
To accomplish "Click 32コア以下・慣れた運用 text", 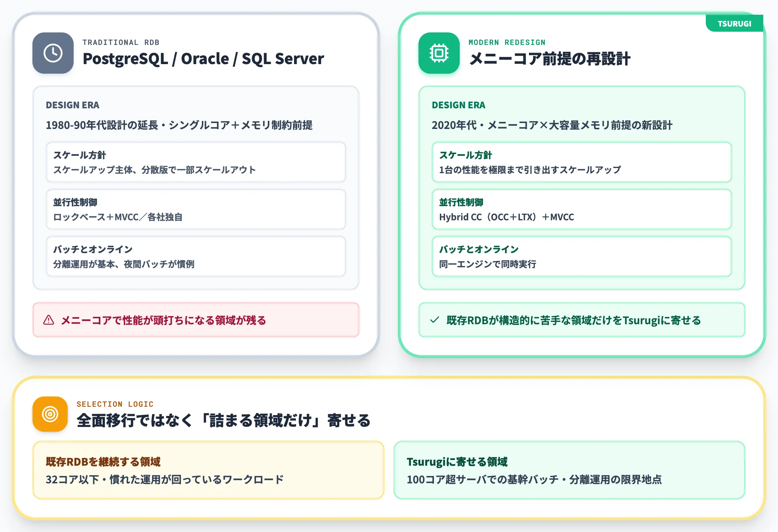I will [x=165, y=479].
